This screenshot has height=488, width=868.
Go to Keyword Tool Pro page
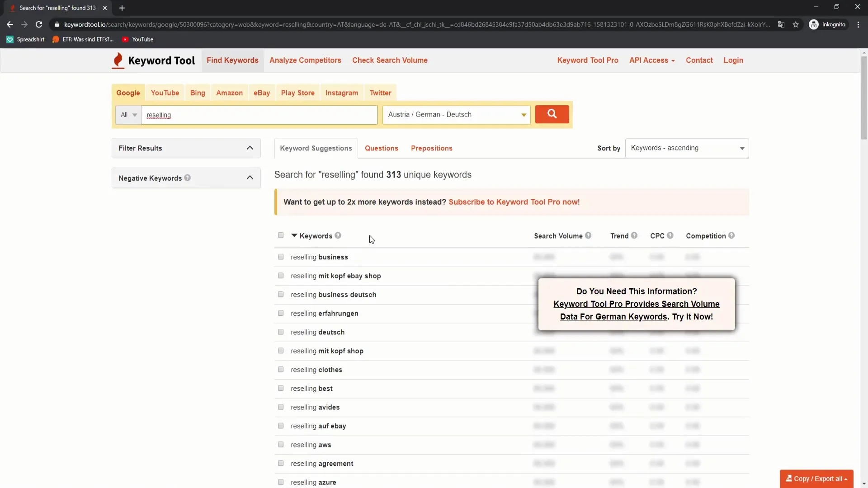(588, 61)
